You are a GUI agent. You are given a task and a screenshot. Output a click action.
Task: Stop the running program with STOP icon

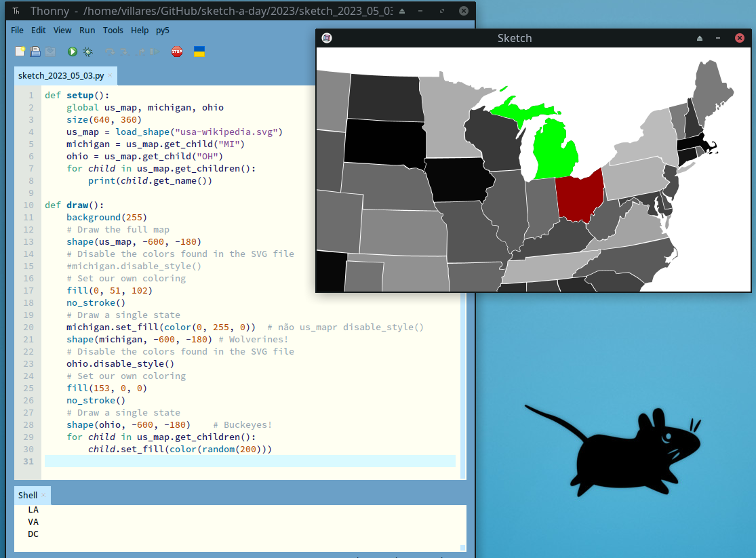click(x=177, y=52)
